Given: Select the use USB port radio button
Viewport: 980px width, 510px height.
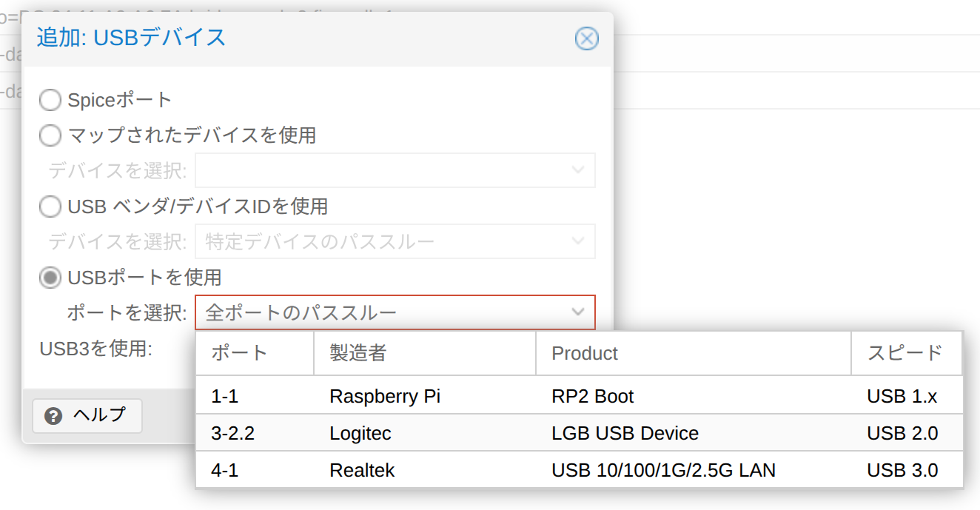Looking at the screenshot, I should coord(50,278).
